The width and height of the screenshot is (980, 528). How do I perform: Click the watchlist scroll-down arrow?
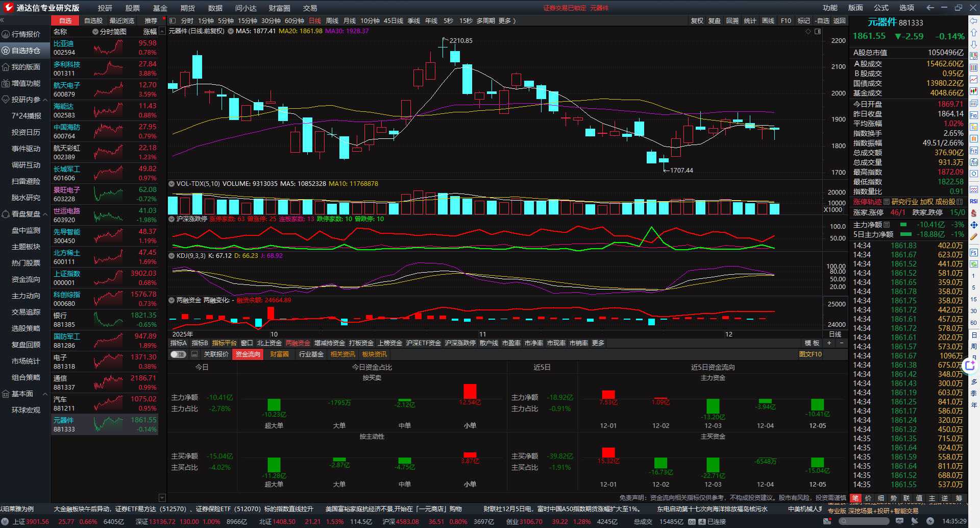click(x=162, y=498)
